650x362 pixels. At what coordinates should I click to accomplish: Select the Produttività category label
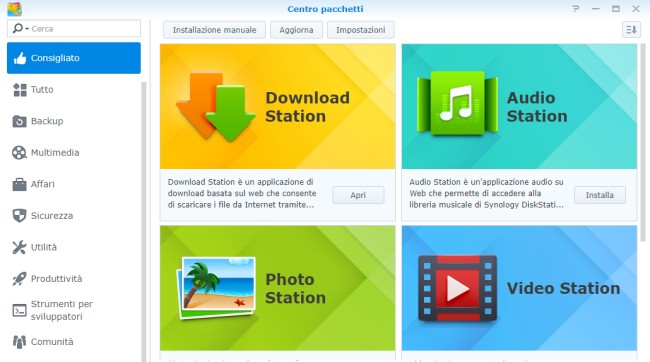56,279
